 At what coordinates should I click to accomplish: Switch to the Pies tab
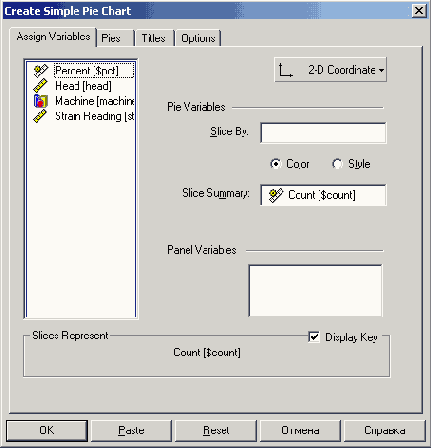[115, 38]
